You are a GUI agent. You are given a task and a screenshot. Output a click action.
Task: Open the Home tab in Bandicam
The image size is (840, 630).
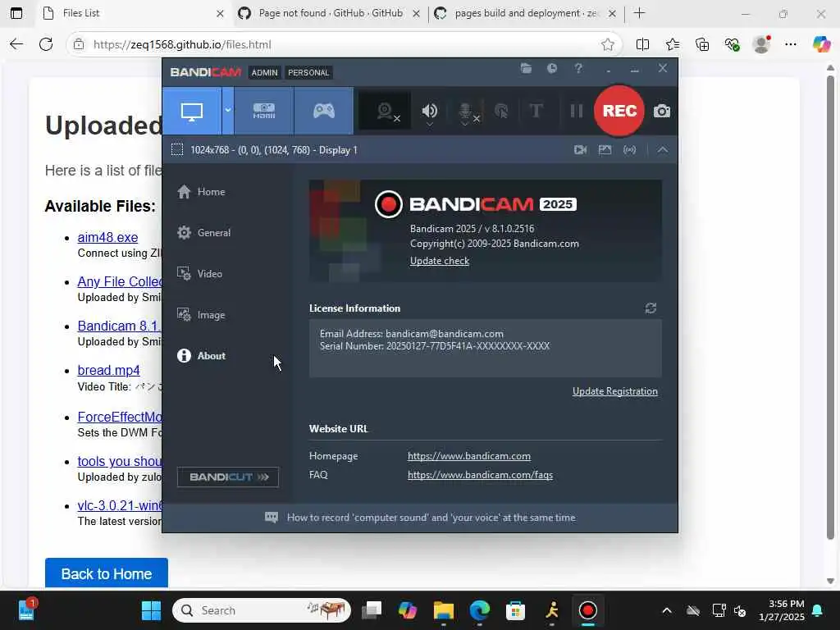click(x=201, y=192)
